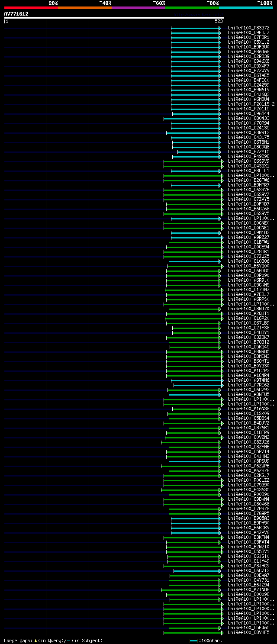Click the UniRef100_B4UDY1 hit label
277x644 pixels.
tap(248, 332)
